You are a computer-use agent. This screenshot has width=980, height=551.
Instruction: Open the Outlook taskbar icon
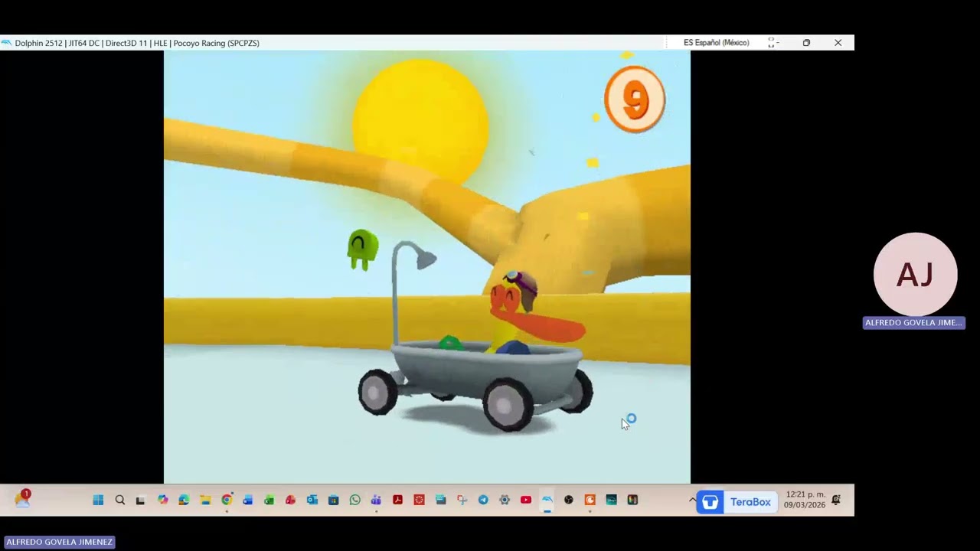coord(312,500)
